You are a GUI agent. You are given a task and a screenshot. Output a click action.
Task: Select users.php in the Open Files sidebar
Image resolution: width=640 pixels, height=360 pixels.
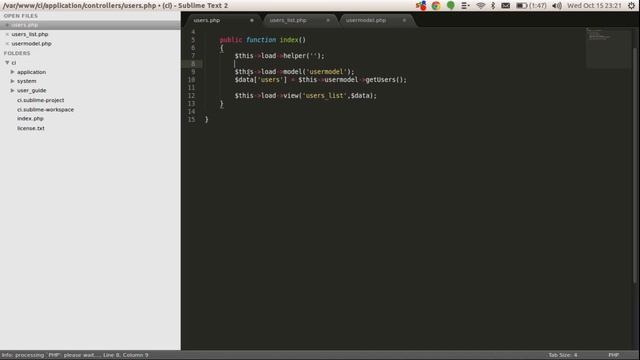coord(25,25)
